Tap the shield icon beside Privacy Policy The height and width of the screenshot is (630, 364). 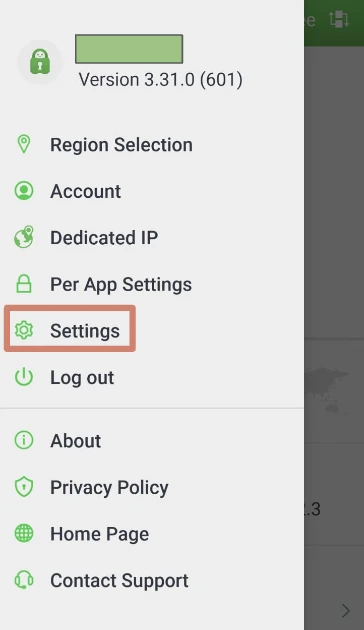pyautogui.click(x=24, y=487)
